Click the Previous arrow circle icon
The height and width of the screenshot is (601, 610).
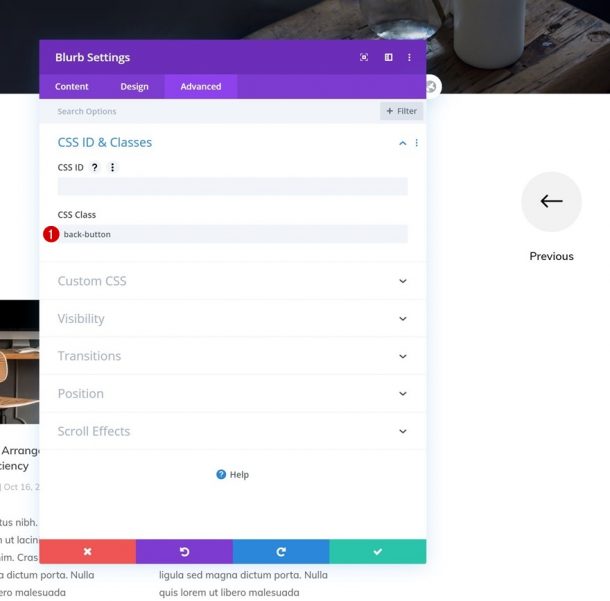[x=551, y=202]
